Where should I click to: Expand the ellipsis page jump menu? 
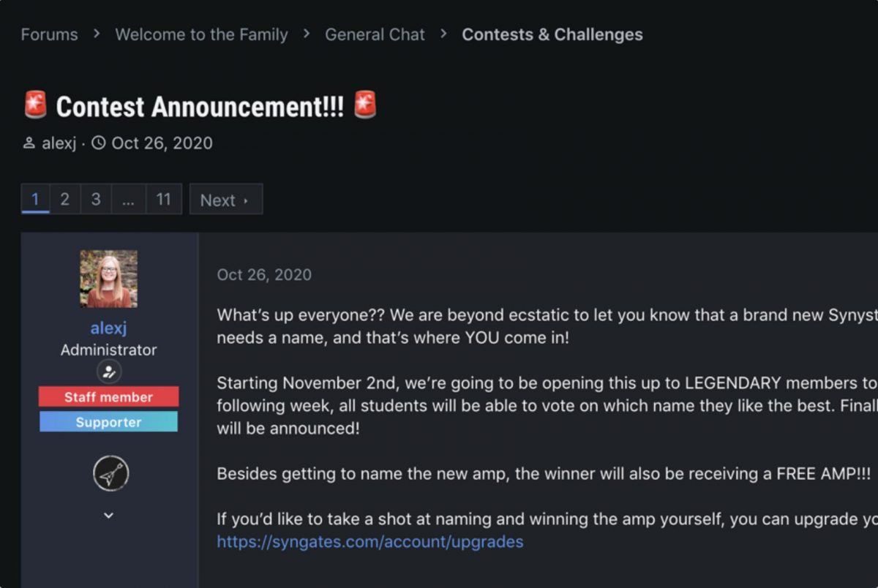pos(128,200)
